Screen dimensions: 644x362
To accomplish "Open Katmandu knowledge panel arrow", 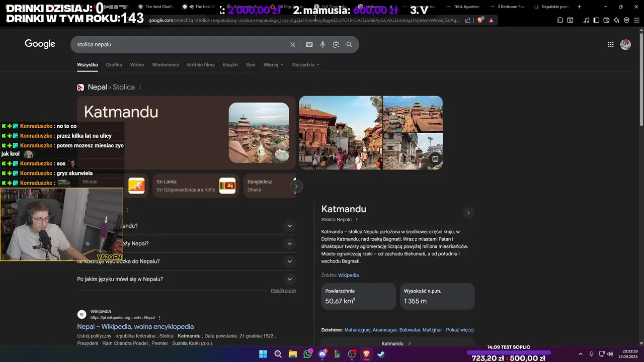I will click(x=468, y=213).
